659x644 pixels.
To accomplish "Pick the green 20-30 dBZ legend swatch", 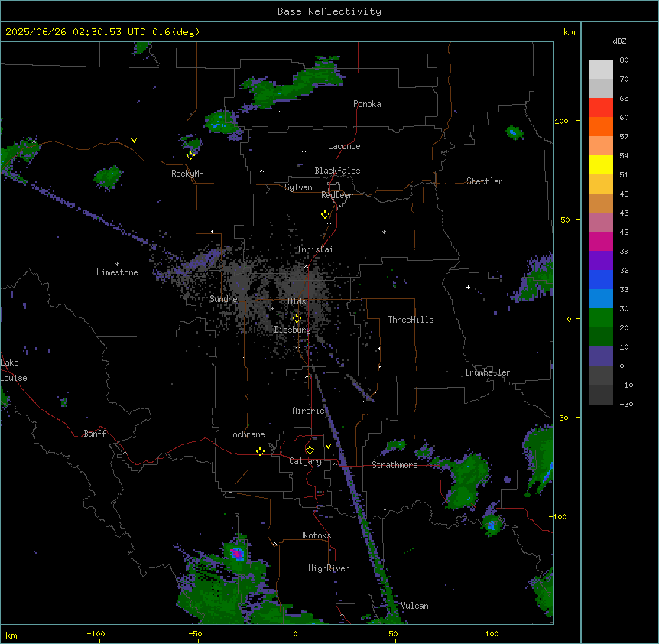I will 601,318.
